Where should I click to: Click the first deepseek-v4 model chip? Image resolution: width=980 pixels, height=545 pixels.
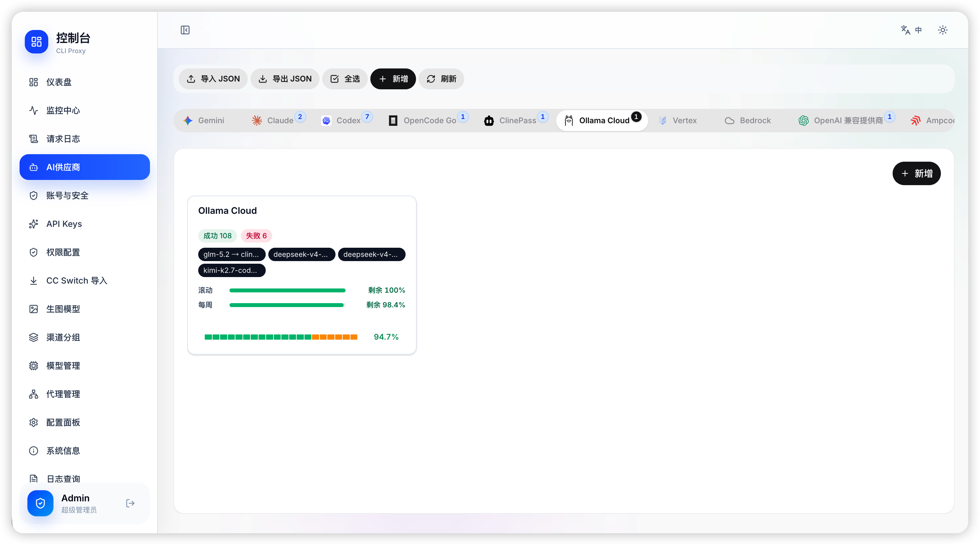302,255
